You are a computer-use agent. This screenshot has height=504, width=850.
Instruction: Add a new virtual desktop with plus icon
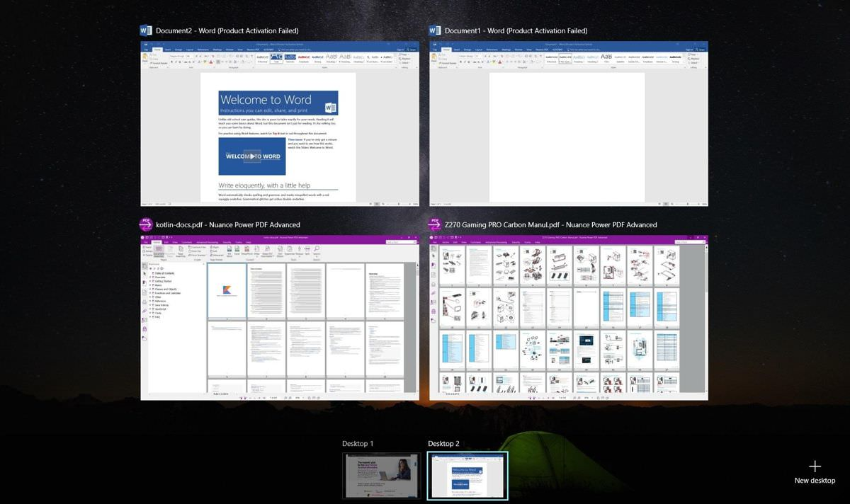pos(815,466)
